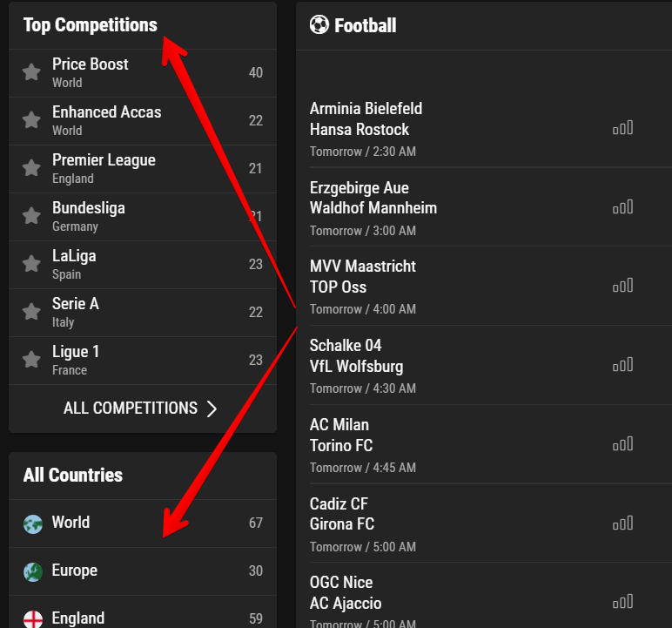Favorite the Price Boost competition star
Image resolution: width=672 pixels, height=628 pixels.
point(31,72)
